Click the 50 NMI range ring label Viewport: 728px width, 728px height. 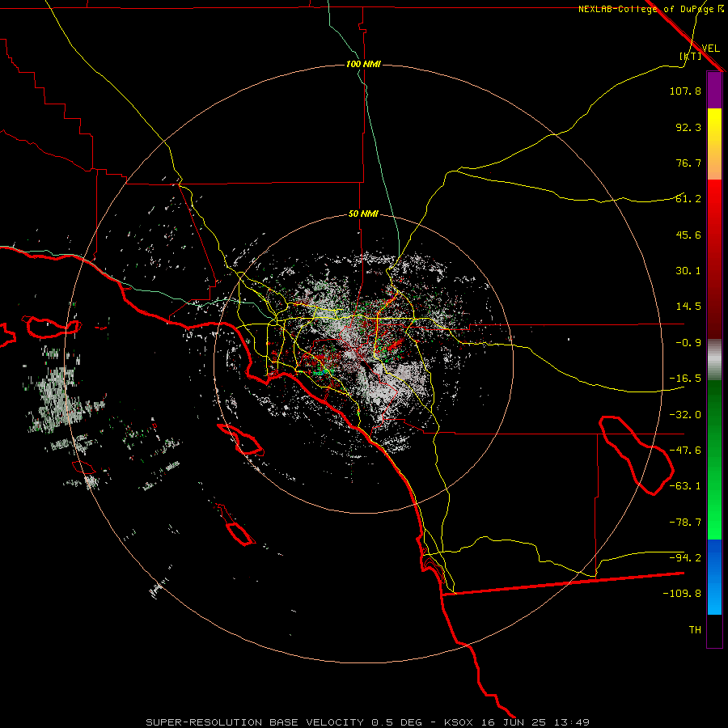pyautogui.click(x=363, y=214)
